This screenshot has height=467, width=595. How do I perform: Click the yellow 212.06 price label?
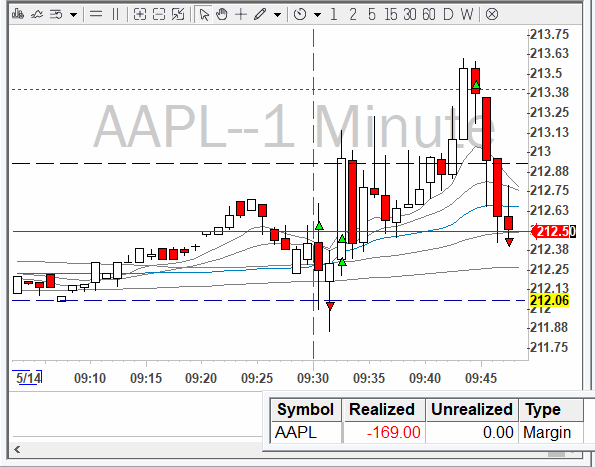(549, 300)
